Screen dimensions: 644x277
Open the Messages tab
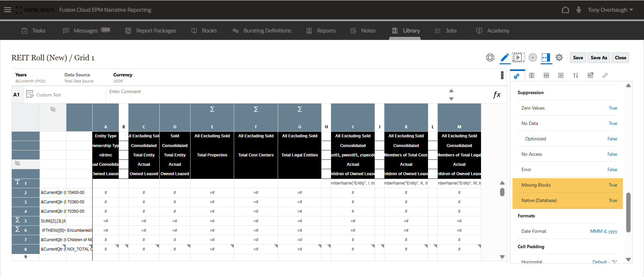[87, 30]
